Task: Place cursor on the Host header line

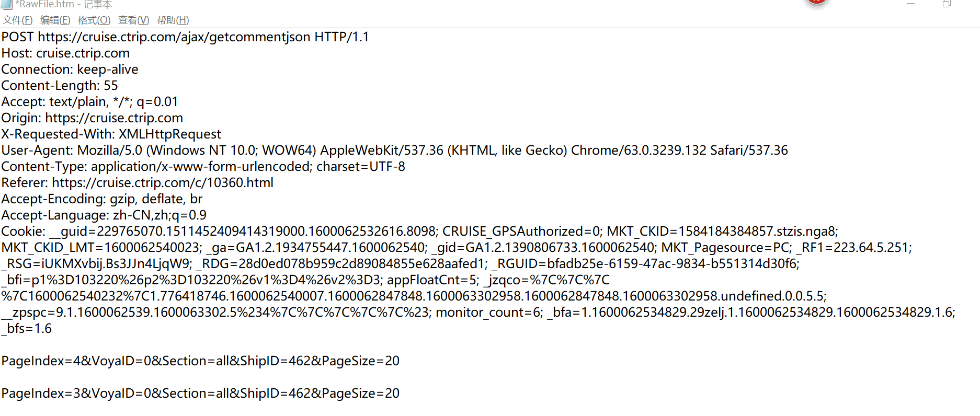Action: pos(65,53)
